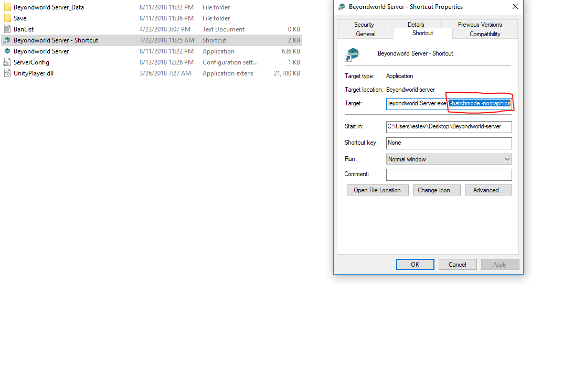Image resolution: width=584 pixels, height=392 pixels.
Task: Click the Beyondworld Server_Data folder icon
Action: coord(7,7)
